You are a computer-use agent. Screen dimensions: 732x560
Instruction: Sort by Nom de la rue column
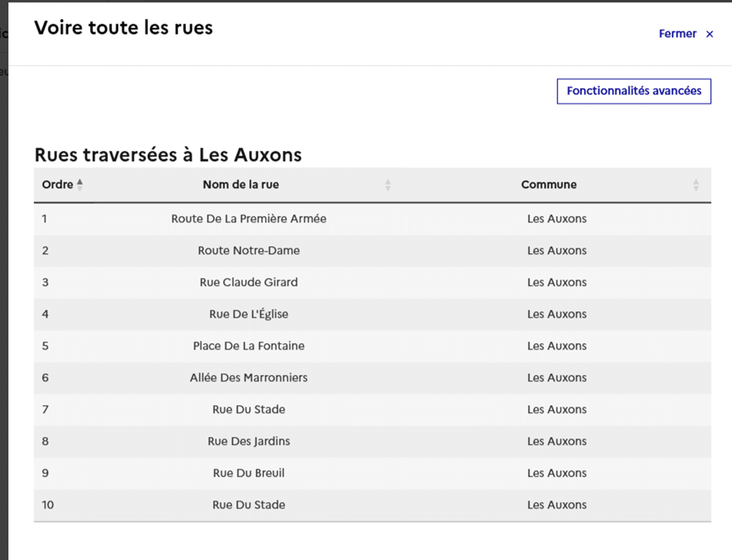pos(241,185)
